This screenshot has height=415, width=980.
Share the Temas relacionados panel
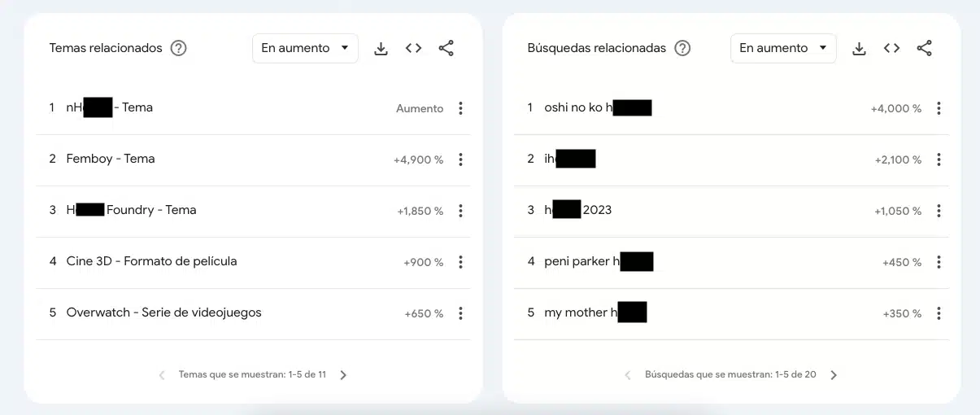(446, 49)
